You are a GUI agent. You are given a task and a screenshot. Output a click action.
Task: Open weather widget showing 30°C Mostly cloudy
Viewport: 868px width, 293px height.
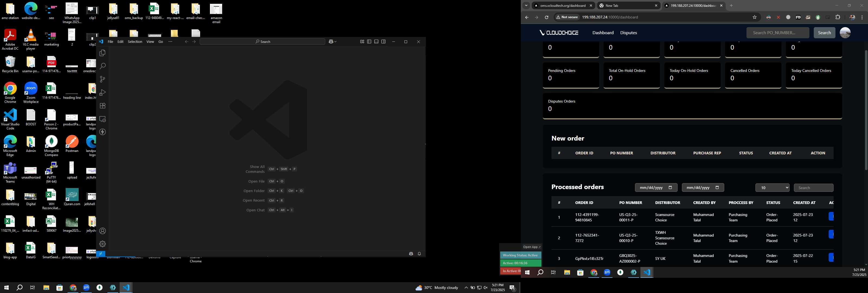pyautogui.click(x=437, y=288)
